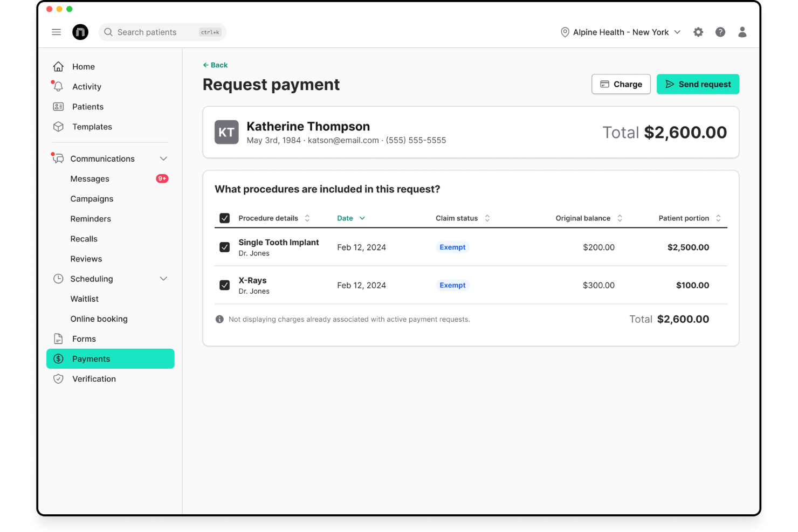Click the $2,500.00 patient portion value

click(x=688, y=247)
